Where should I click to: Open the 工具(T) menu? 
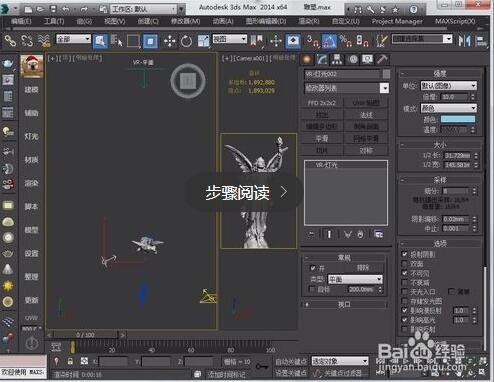(x=54, y=22)
